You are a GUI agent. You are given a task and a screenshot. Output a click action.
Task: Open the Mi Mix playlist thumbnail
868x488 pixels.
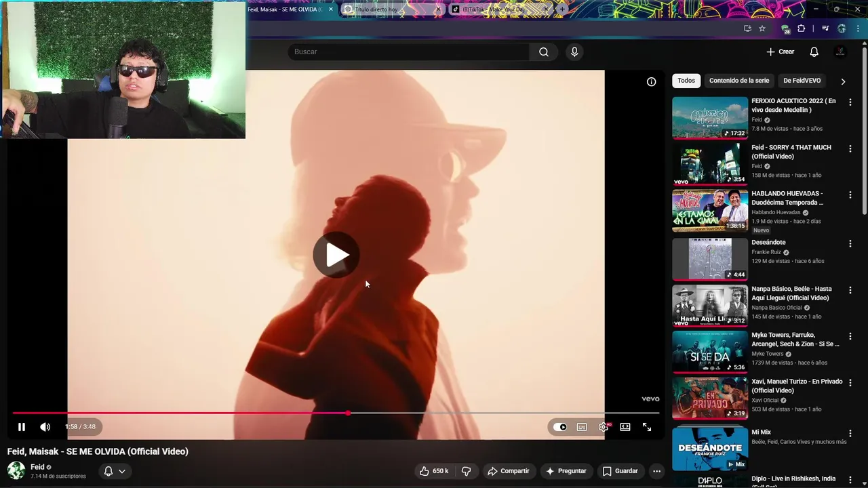pos(710,448)
